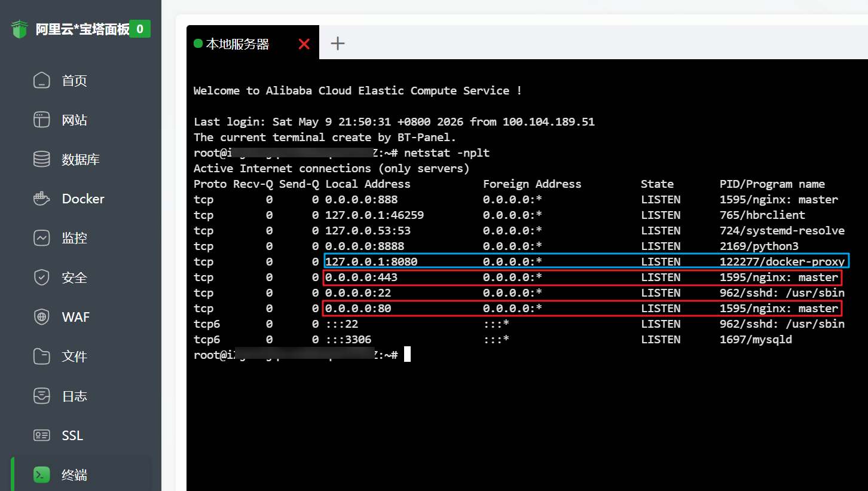
Task: Click the 127.0.0.1:8080 docker-proxy line
Action: coord(586,261)
